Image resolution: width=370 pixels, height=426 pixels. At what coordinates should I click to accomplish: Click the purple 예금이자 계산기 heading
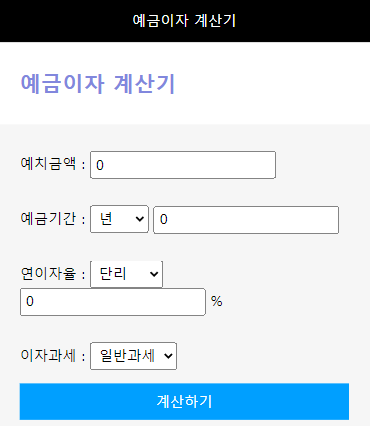[98, 83]
